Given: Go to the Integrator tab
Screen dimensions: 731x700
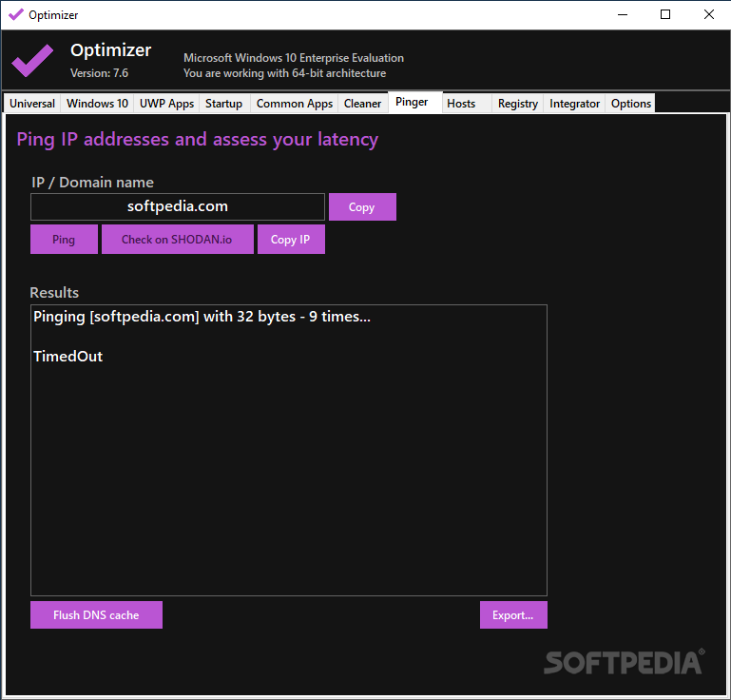Looking at the screenshot, I should [574, 104].
